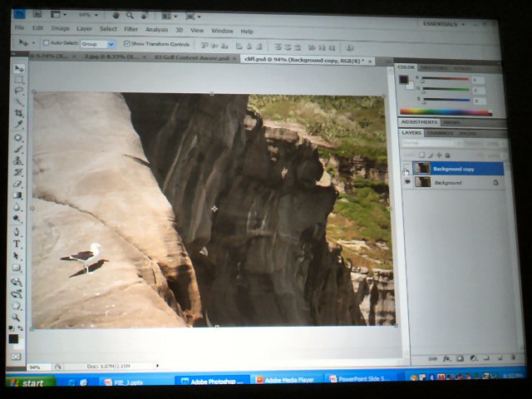This screenshot has width=532, height=399.
Task: Click the foreground color swatch in Color panel
Action: click(x=403, y=80)
